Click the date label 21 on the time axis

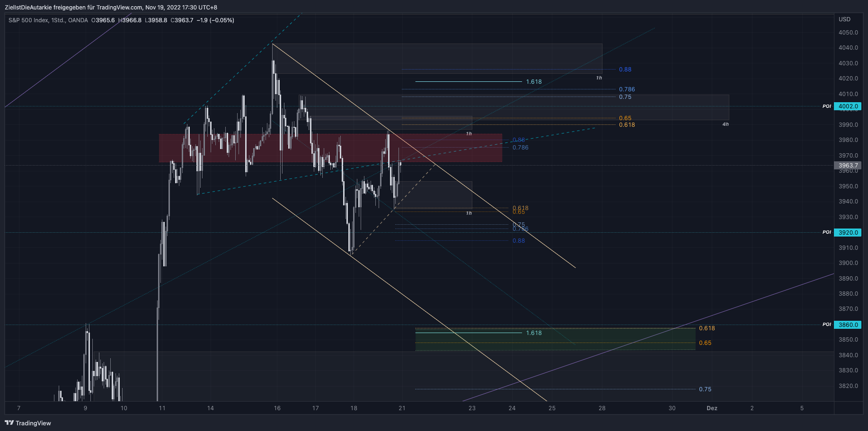(x=402, y=408)
